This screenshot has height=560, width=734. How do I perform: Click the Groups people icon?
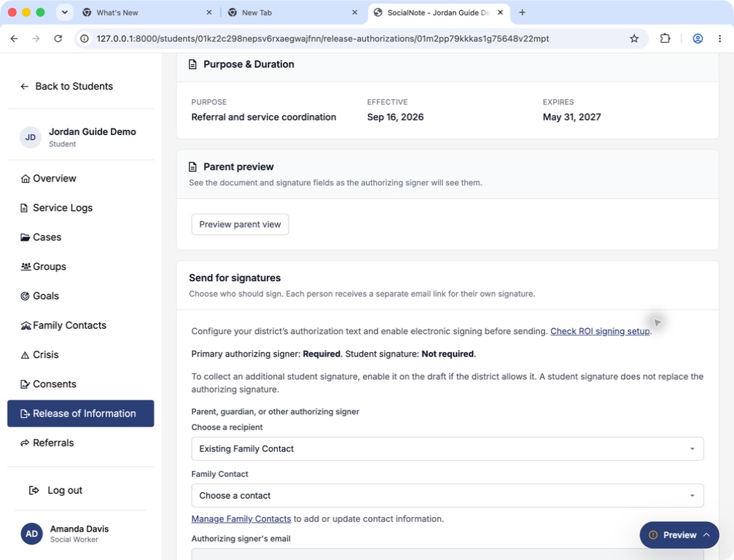click(x=26, y=266)
